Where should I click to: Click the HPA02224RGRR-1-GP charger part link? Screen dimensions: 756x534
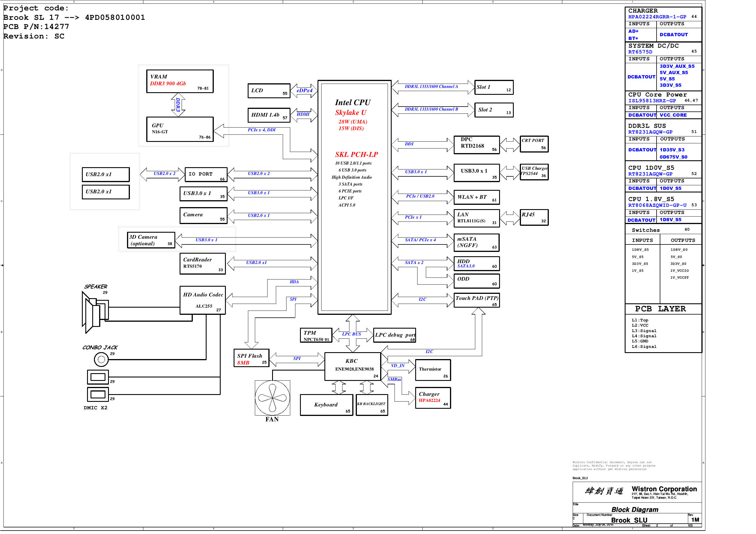click(x=657, y=17)
